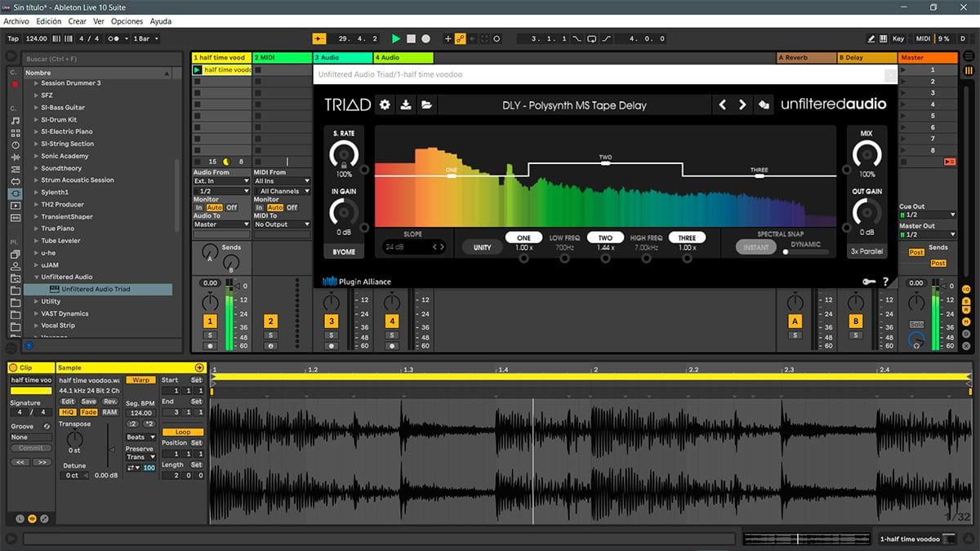The width and height of the screenshot is (980, 551).
Task: Open the Edición menu
Action: (49, 21)
